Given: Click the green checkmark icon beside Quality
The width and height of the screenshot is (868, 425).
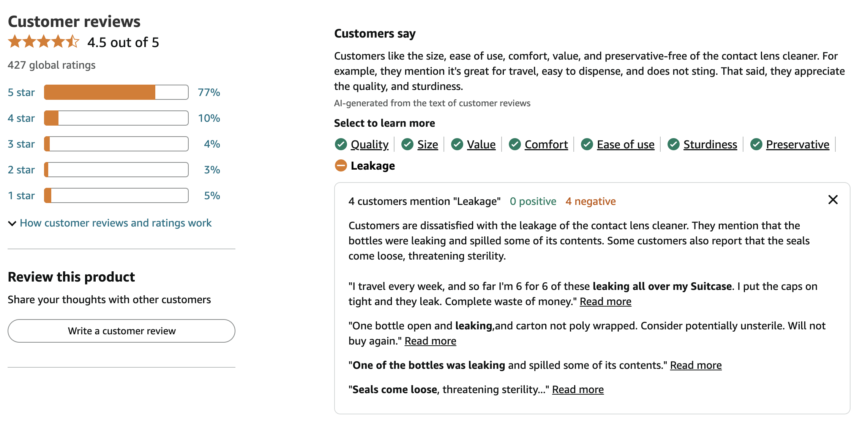Looking at the screenshot, I should pyautogui.click(x=341, y=144).
